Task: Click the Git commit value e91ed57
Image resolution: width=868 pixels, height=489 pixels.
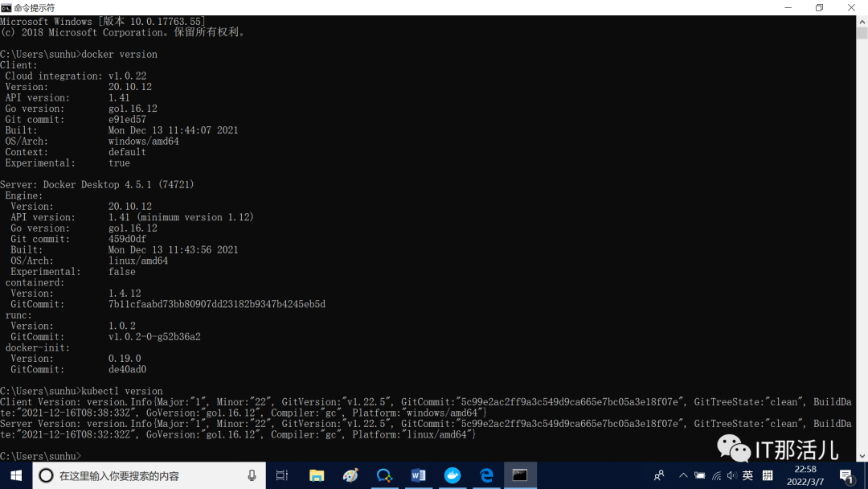Action: click(x=127, y=120)
